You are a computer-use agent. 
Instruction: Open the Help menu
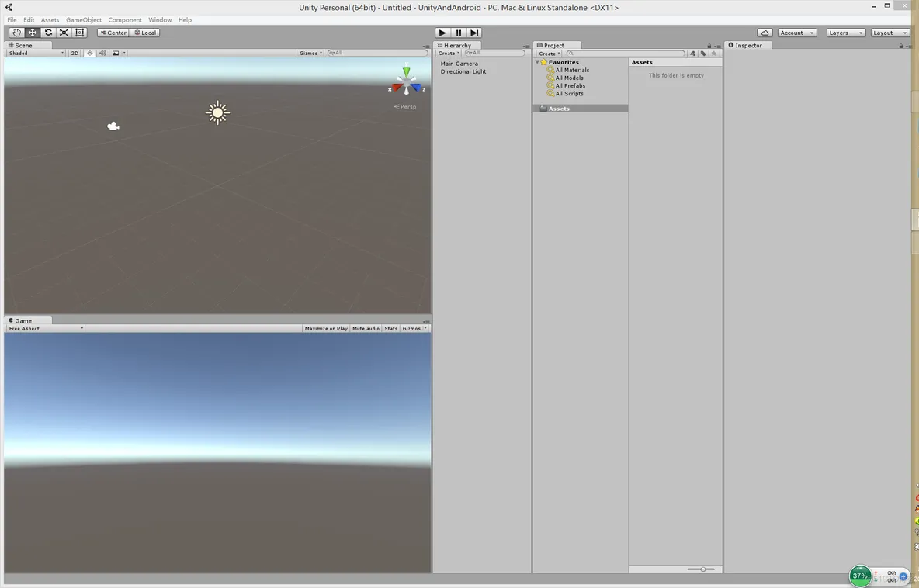185,20
